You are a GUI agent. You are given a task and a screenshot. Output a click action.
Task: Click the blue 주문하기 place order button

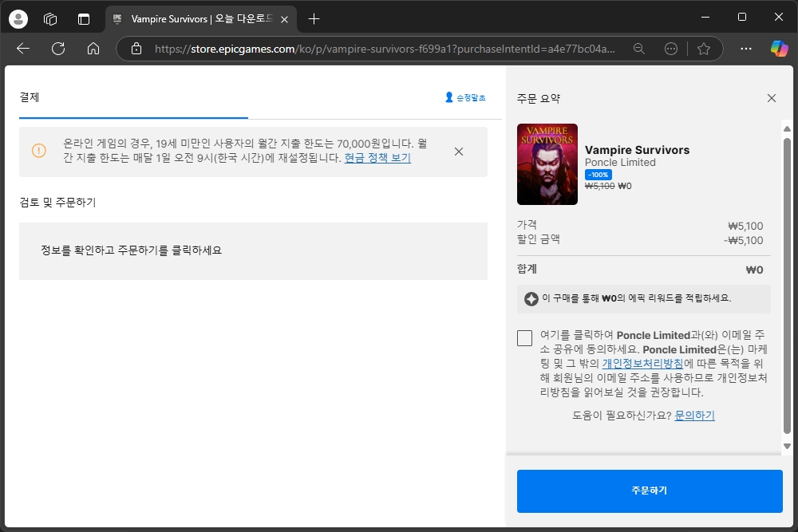(650, 491)
